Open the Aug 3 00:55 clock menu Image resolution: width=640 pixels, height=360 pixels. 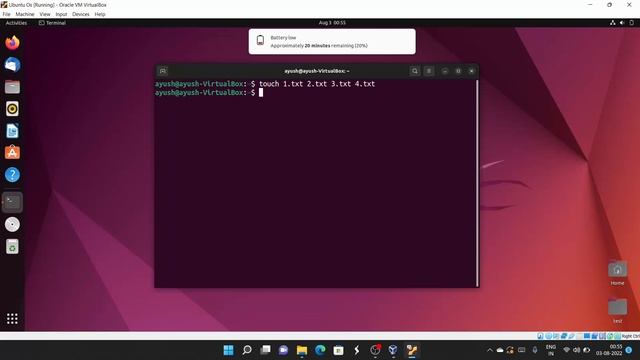(332, 23)
